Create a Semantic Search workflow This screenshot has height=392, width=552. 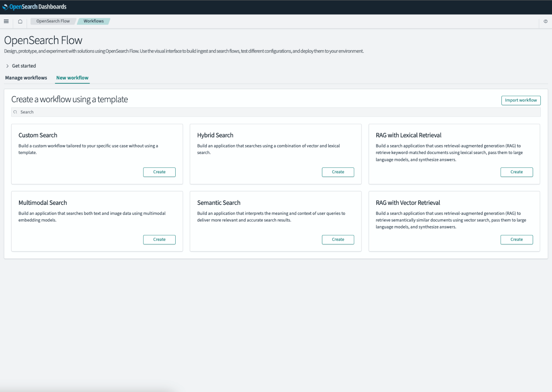tap(338, 240)
